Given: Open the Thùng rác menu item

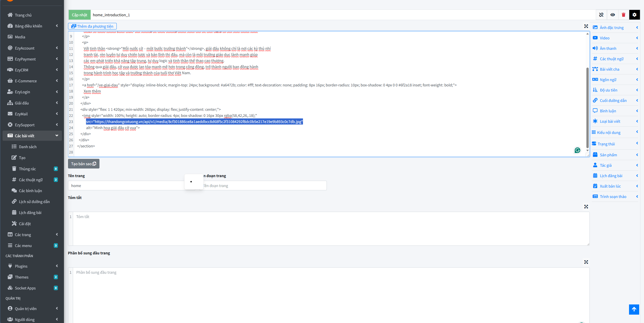Looking at the screenshot, I should pos(27,169).
